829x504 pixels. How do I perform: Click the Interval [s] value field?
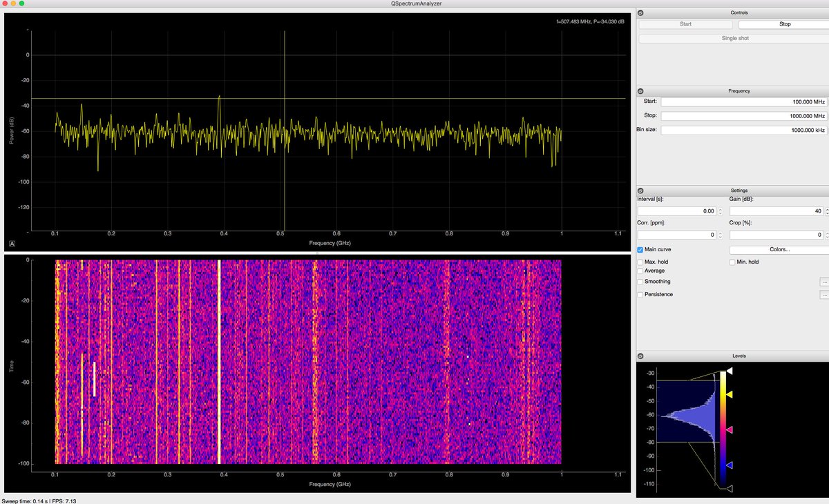click(x=677, y=211)
